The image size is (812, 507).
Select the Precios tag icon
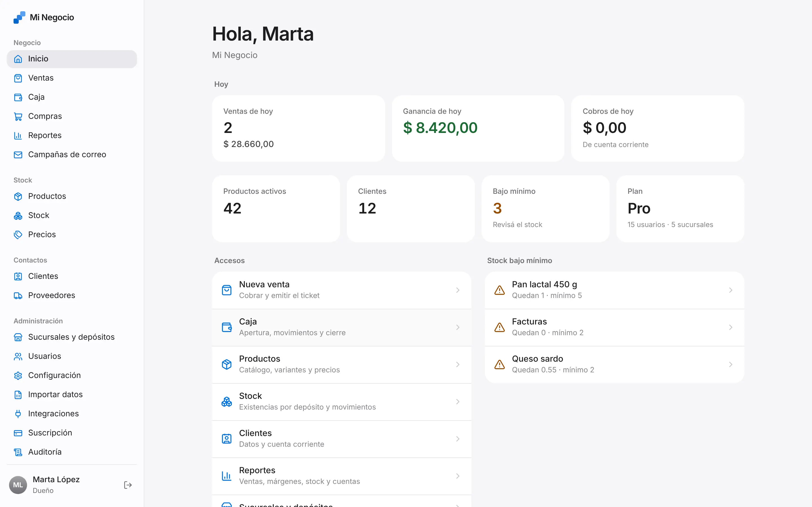point(18,235)
